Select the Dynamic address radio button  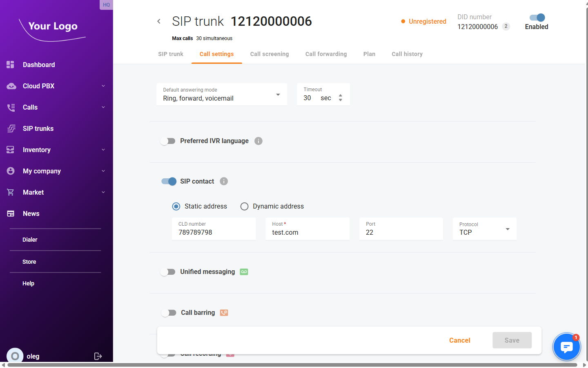(244, 206)
